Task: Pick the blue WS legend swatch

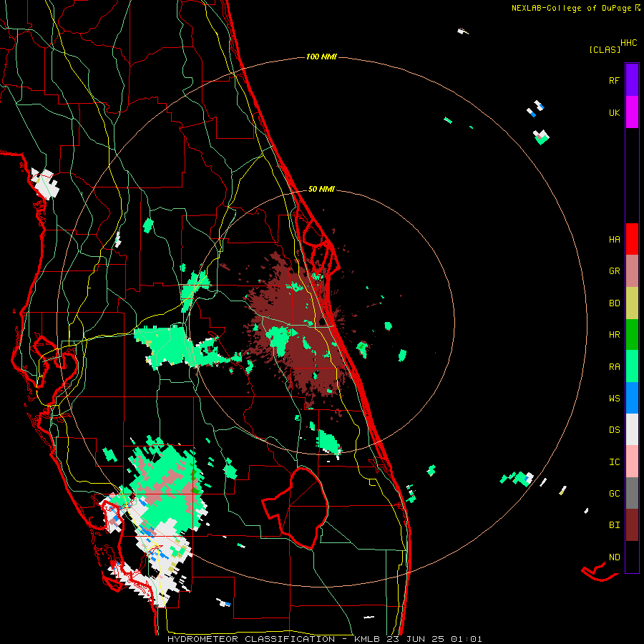Action: point(632,398)
